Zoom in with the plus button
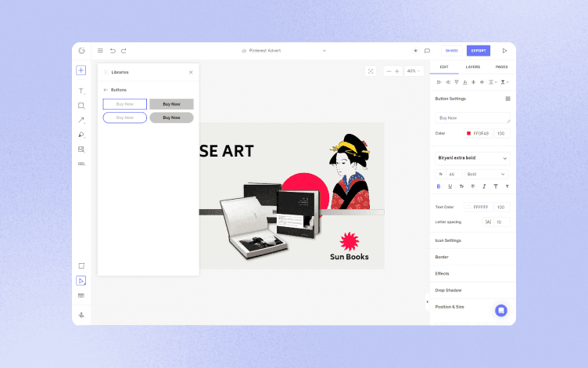 397,71
